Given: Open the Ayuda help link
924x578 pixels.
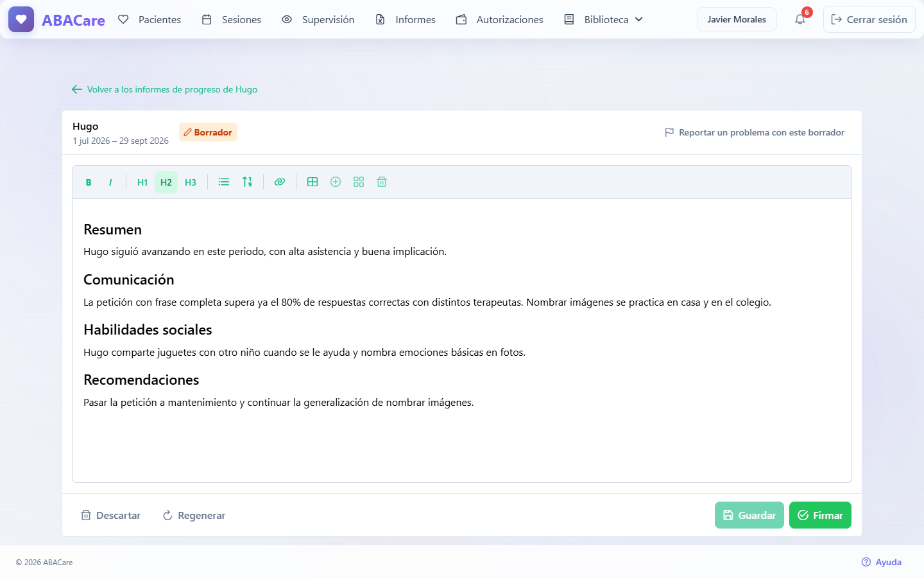Looking at the screenshot, I should [882, 562].
